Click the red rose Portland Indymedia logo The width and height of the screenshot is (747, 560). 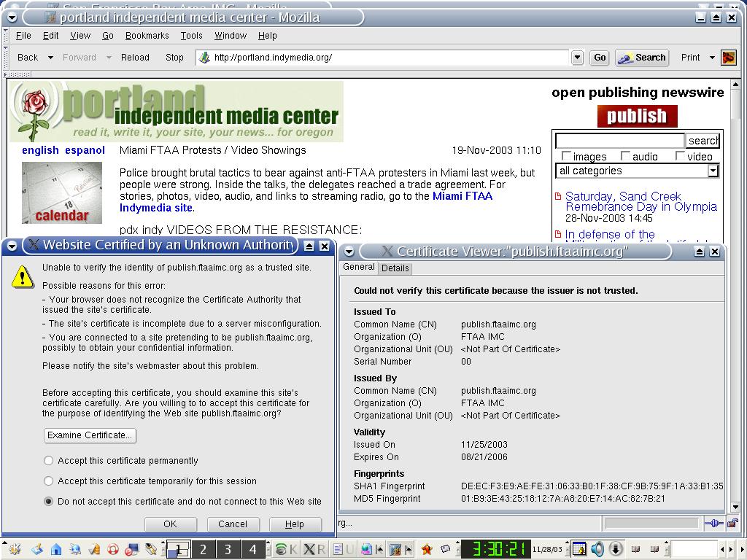tap(34, 112)
